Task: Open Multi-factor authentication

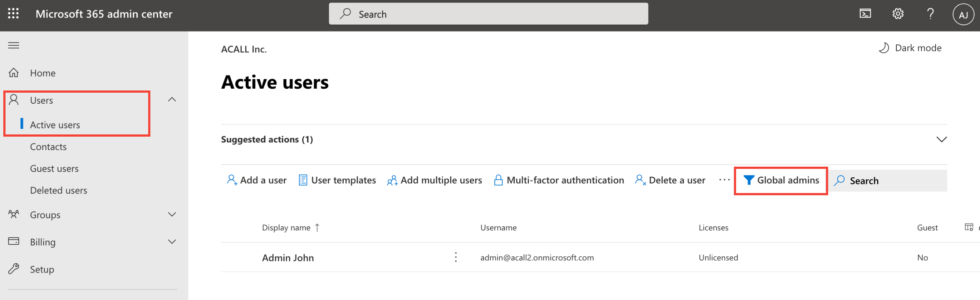Action: coord(559,180)
